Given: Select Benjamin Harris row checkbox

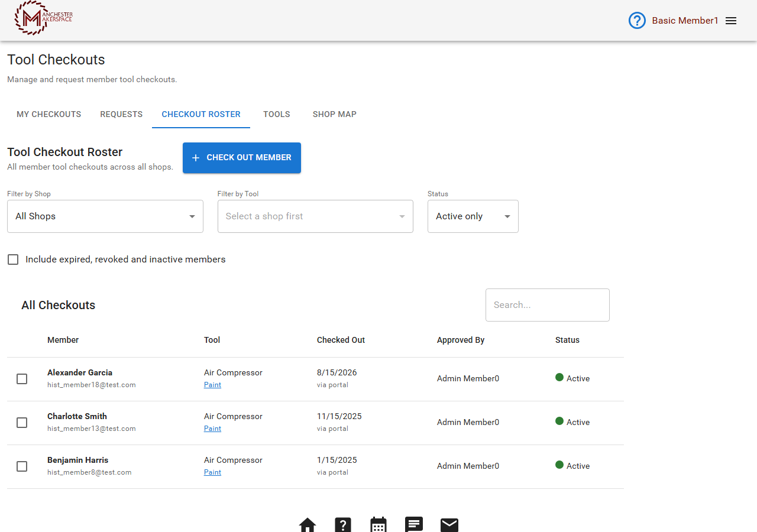Looking at the screenshot, I should pos(22,466).
